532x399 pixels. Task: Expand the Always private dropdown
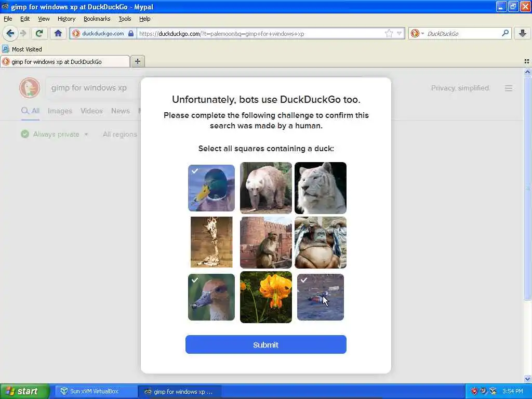55,135
